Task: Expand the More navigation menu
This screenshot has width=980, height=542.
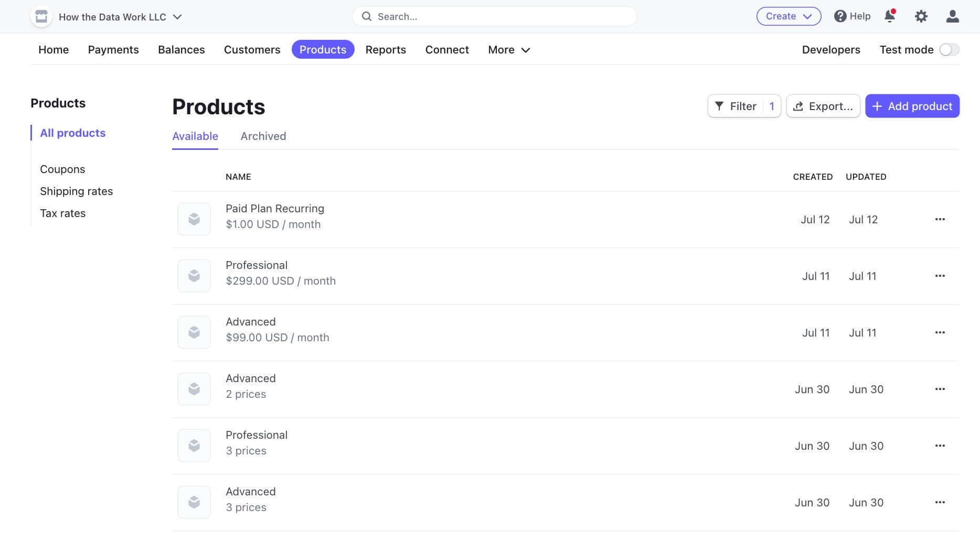Action: point(509,50)
